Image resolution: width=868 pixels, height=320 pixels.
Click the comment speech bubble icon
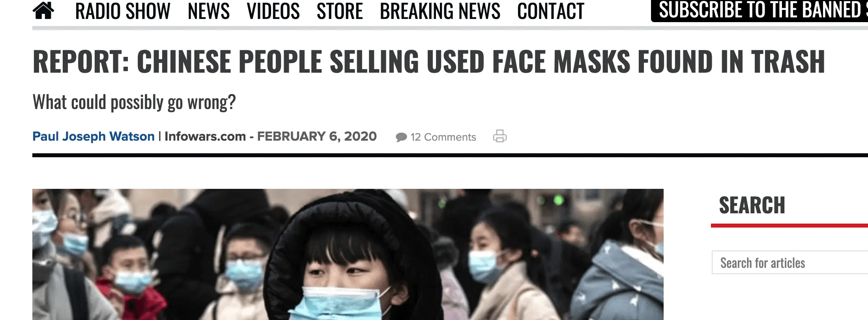401,137
